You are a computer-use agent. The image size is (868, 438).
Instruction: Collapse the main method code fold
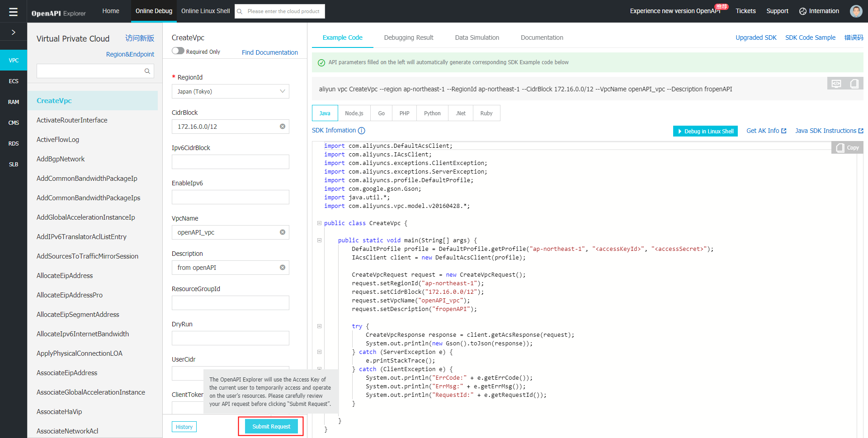click(x=319, y=240)
